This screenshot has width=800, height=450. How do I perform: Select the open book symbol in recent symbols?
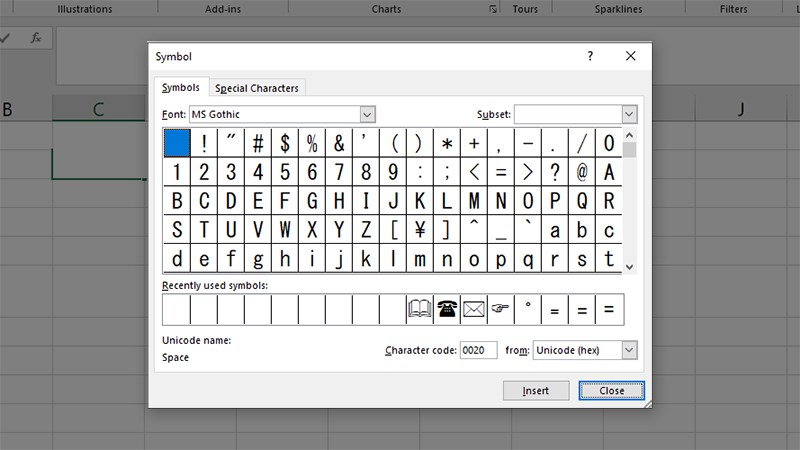(x=420, y=310)
